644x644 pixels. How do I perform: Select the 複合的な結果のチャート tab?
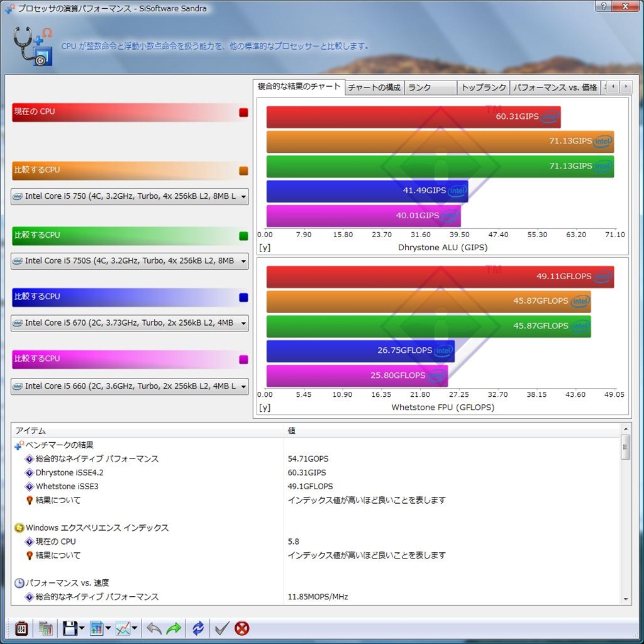299,87
